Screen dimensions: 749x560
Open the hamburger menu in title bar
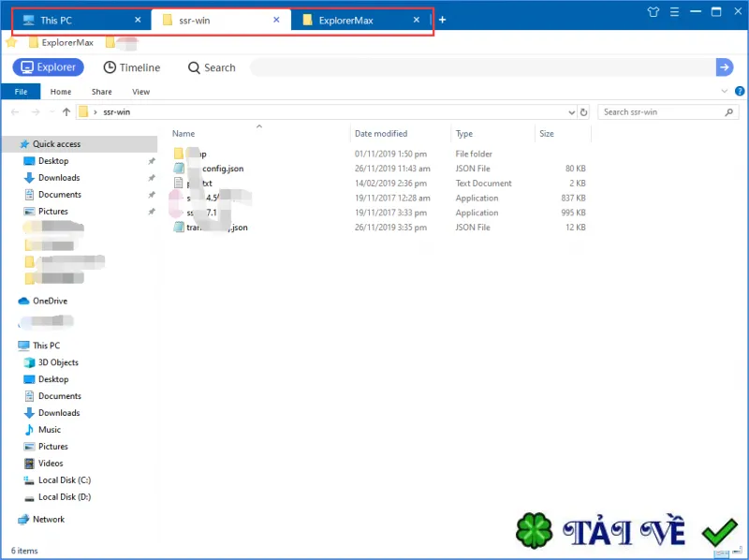674,12
